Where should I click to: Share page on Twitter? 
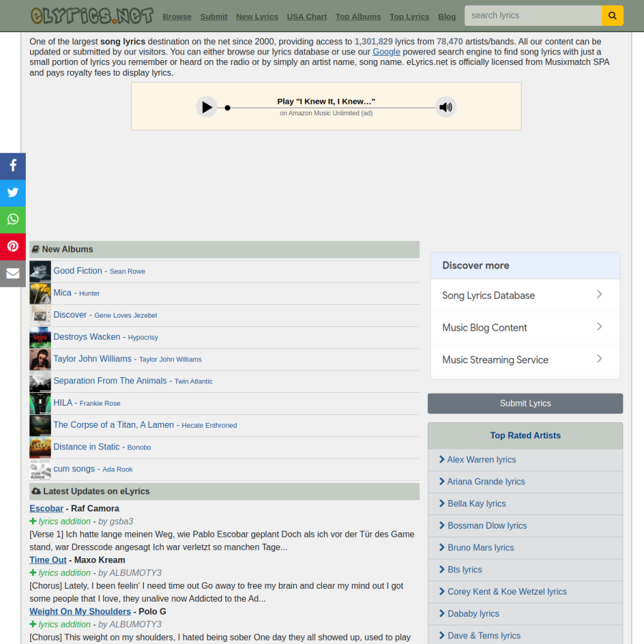tap(13, 193)
